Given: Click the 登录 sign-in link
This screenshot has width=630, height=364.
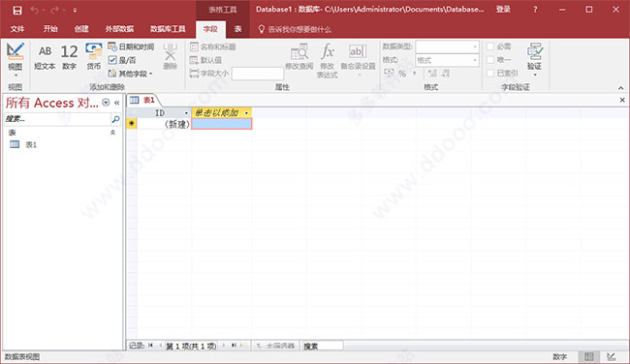Looking at the screenshot, I should coord(503,10).
